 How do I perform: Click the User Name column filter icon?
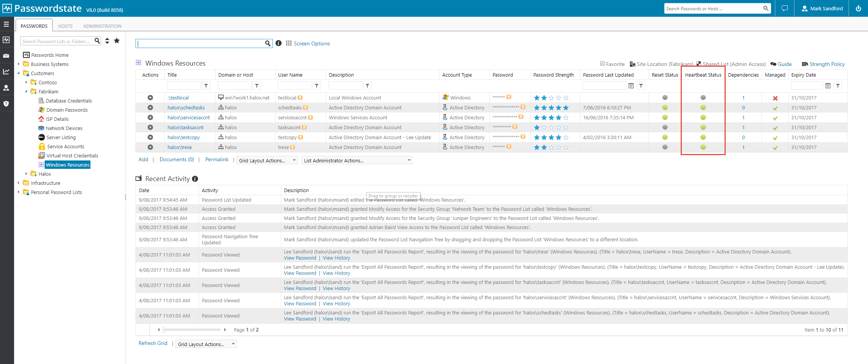click(x=317, y=86)
